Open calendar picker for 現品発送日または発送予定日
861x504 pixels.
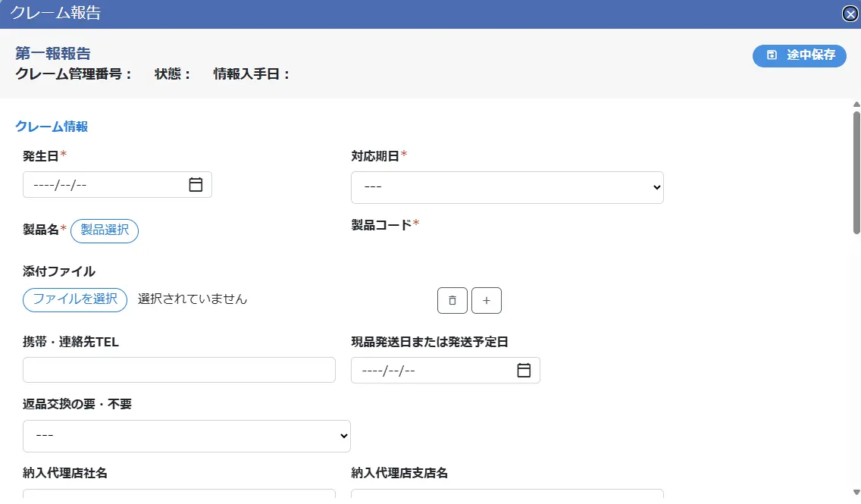pos(524,370)
